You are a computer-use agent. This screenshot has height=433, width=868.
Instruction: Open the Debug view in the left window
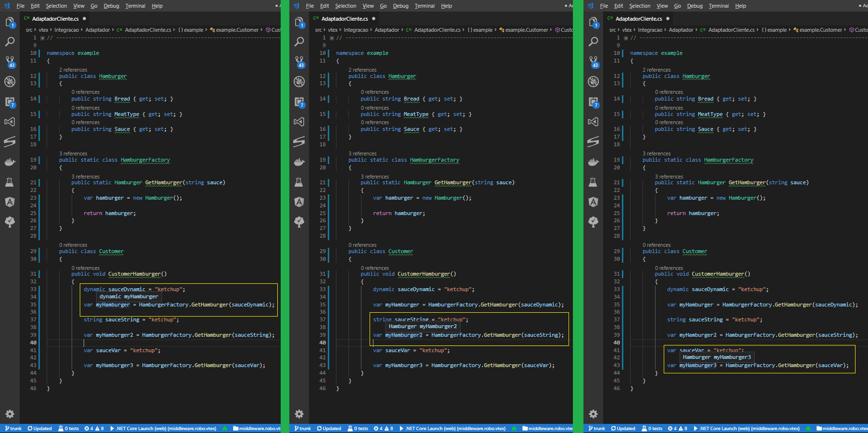pyautogui.click(x=10, y=82)
